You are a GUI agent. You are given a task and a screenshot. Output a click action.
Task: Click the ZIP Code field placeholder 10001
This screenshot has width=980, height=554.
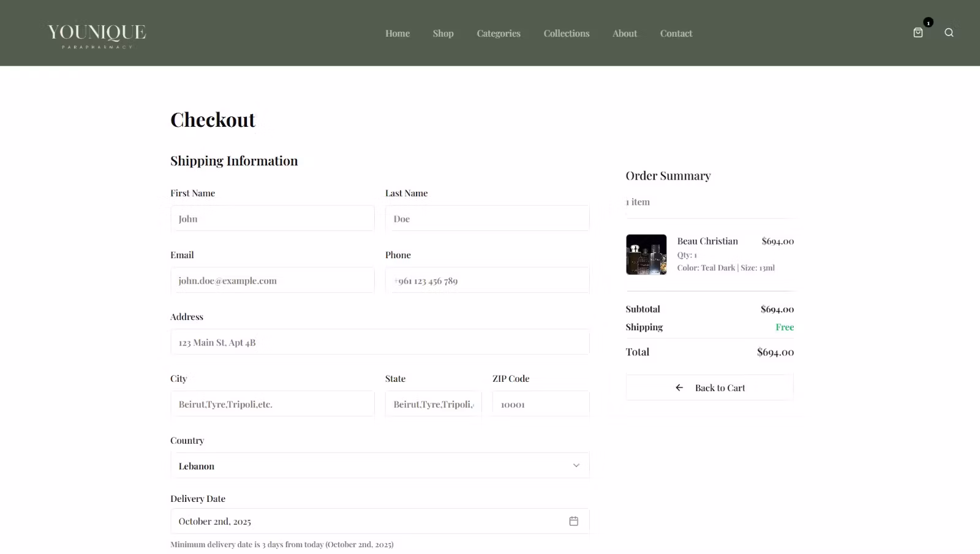point(540,403)
